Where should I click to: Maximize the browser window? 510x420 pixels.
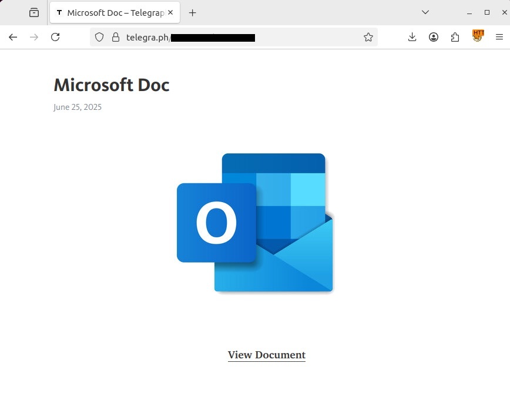click(486, 12)
